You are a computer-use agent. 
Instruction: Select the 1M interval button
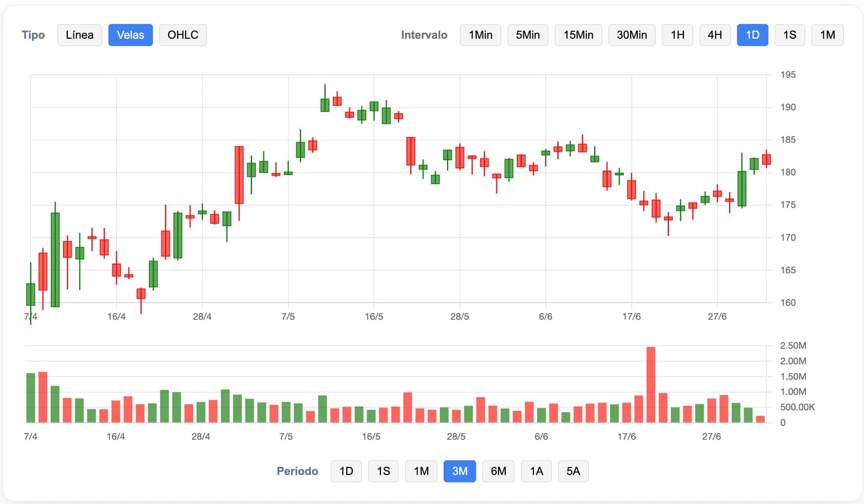pos(827,35)
